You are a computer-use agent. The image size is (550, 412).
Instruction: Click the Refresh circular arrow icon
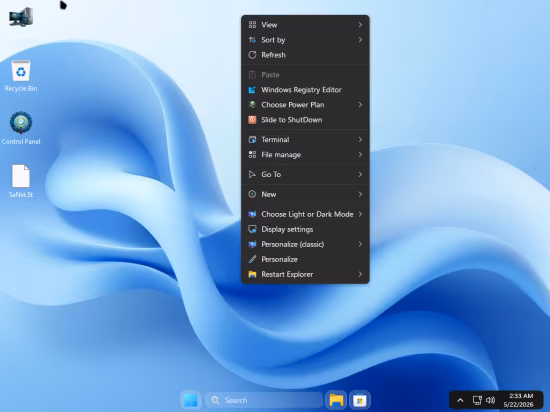pyautogui.click(x=252, y=55)
